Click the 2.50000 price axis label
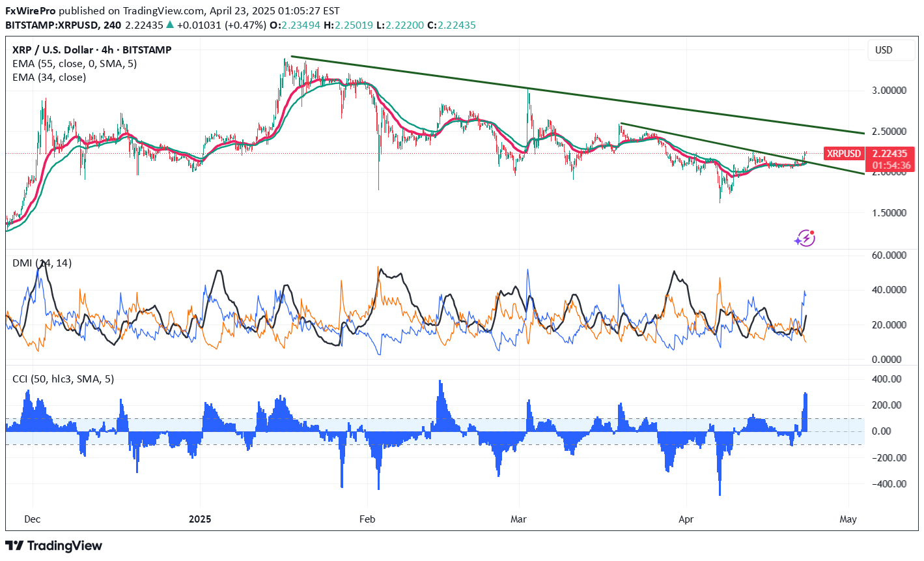Image resolution: width=924 pixels, height=561 pixels. (x=889, y=131)
